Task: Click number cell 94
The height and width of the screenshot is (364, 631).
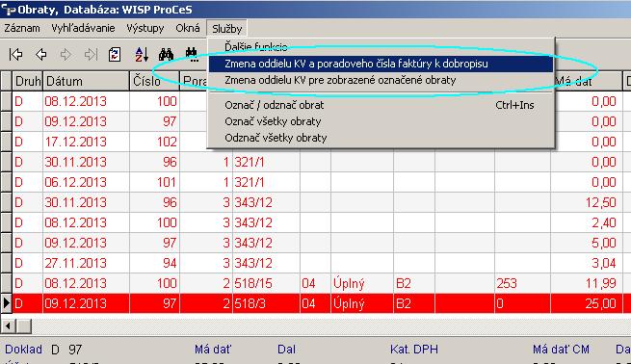Action: (x=154, y=263)
